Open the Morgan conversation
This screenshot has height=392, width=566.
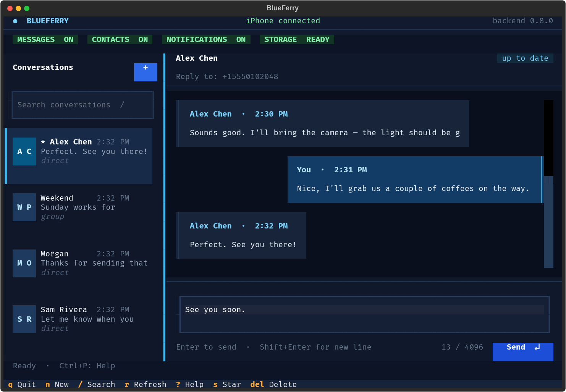coord(79,268)
